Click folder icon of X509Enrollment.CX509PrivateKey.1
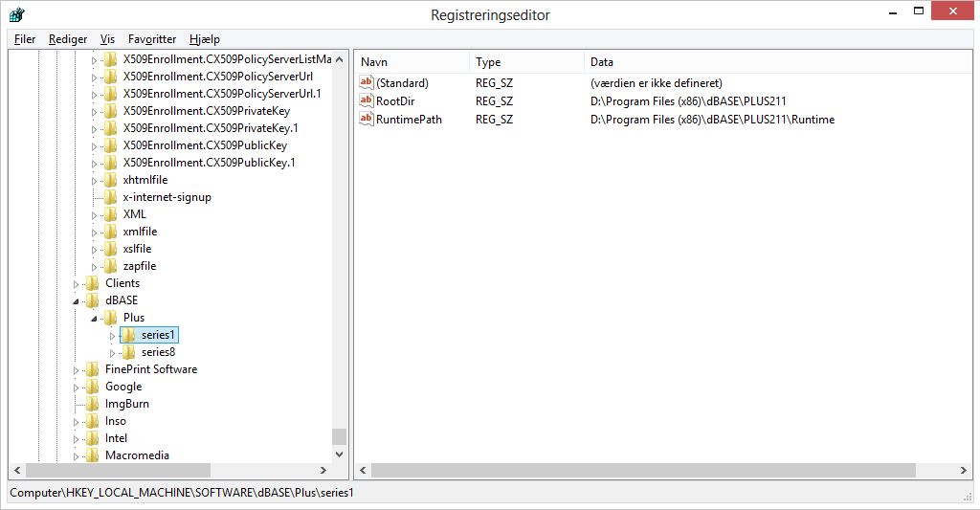This screenshot has width=980, height=510. click(x=110, y=128)
